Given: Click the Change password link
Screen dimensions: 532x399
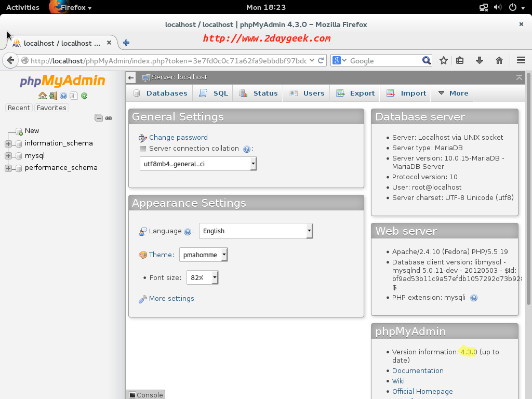Looking at the screenshot, I should click(x=179, y=137).
